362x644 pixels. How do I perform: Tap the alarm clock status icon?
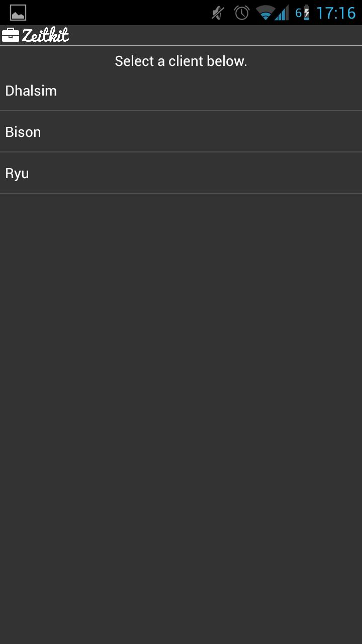(x=242, y=13)
